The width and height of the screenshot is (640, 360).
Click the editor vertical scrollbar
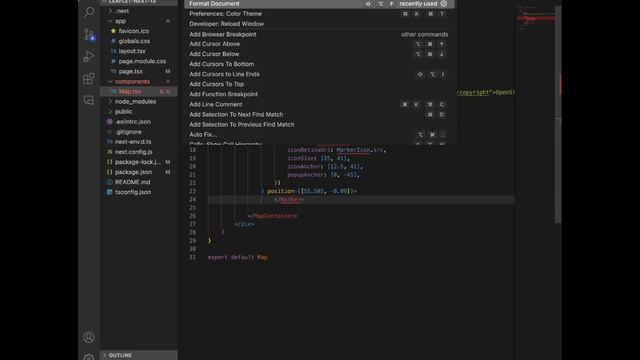558,114
